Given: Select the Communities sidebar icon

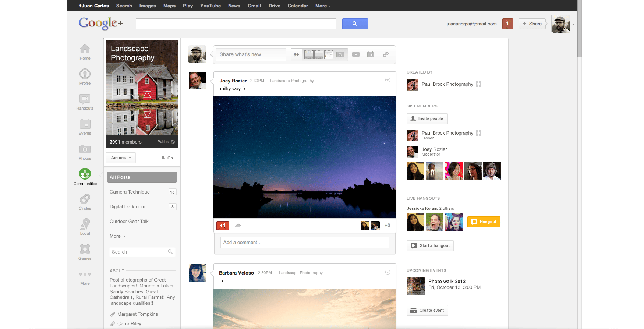Looking at the screenshot, I should 85,177.
